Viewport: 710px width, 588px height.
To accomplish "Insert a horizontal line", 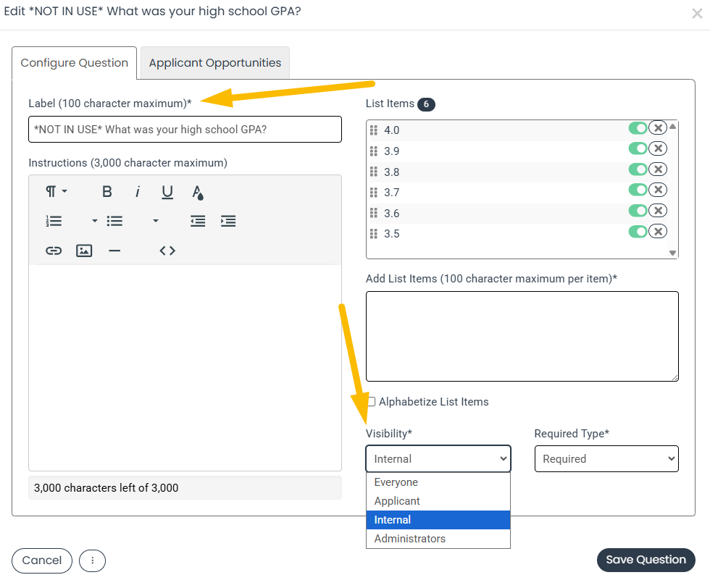I will pyautogui.click(x=114, y=251).
